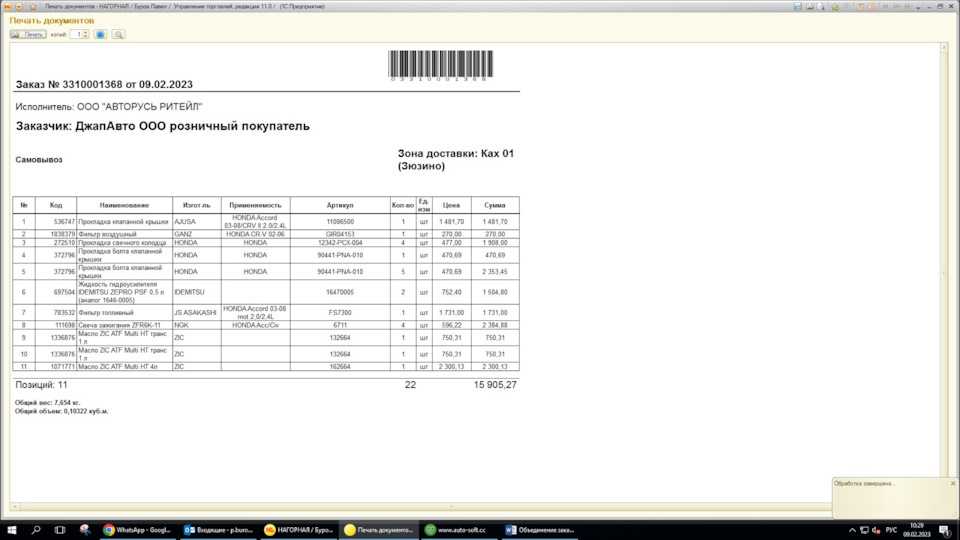Open the НАГОРНАЯ 1C taskbar window

[x=299, y=530]
